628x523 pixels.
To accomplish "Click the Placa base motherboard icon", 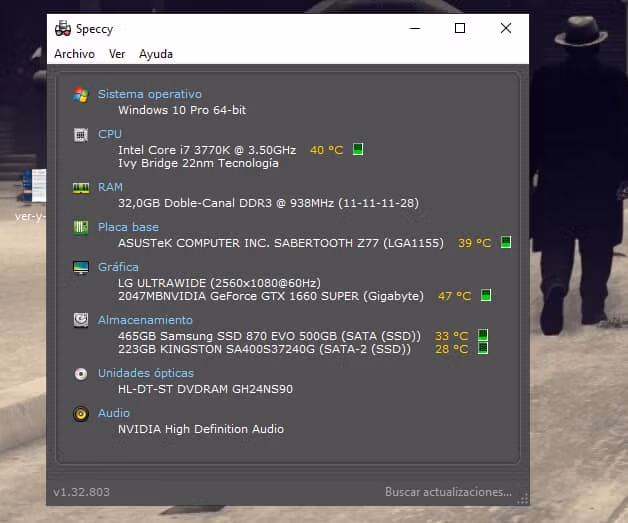I will coord(81,227).
